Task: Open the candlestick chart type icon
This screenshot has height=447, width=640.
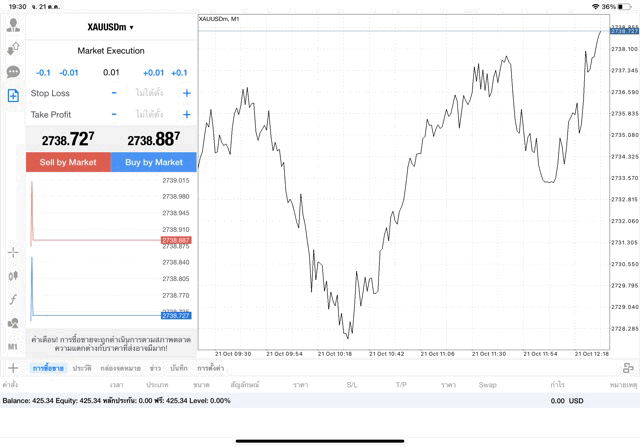Action: (x=14, y=275)
